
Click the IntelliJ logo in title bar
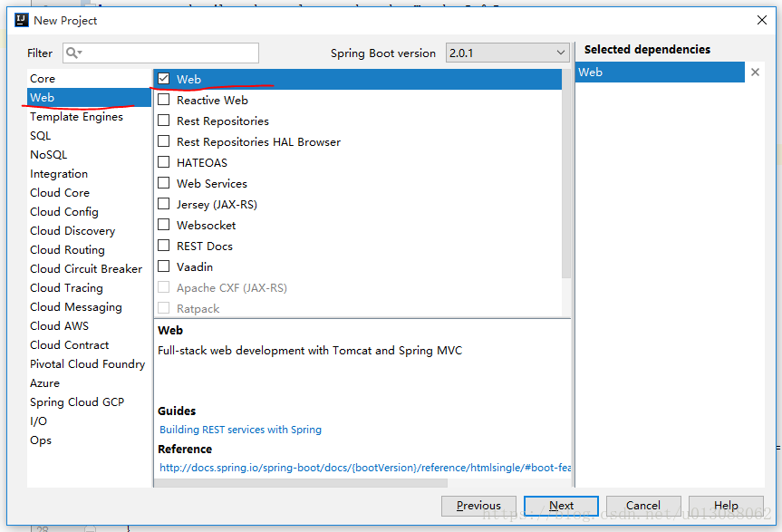tap(19, 20)
